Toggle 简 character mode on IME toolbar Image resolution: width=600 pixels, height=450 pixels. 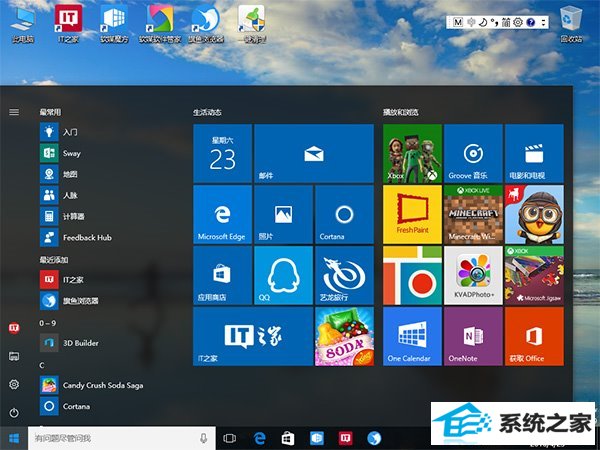[506, 22]
